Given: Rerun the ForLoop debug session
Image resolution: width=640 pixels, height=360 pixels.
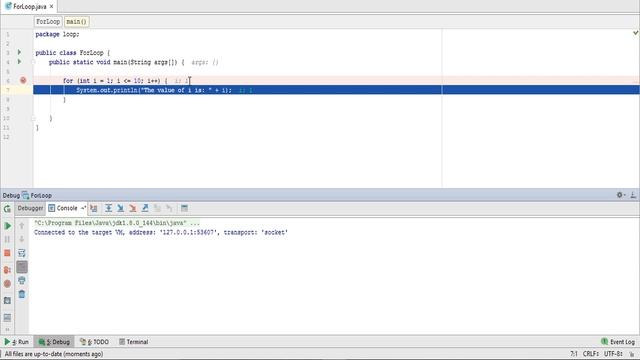Looking at the screenshot, I should pyautogui.click(x=7, y=209).
